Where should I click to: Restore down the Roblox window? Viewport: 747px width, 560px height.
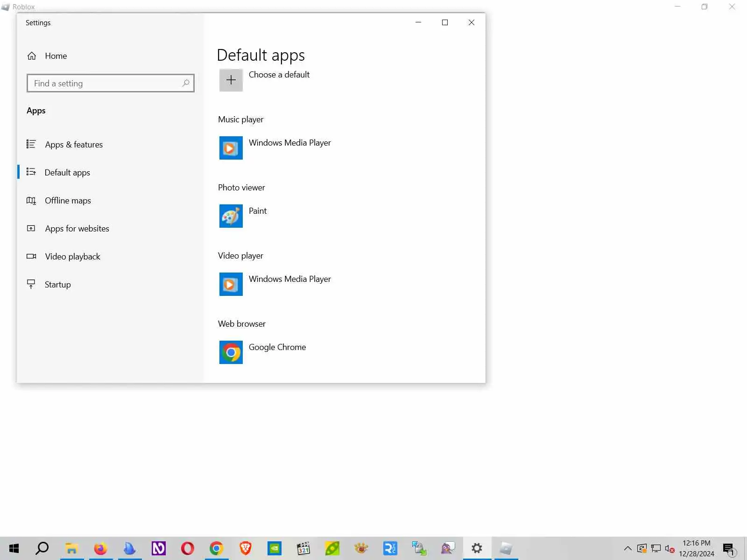click(705, 7)
